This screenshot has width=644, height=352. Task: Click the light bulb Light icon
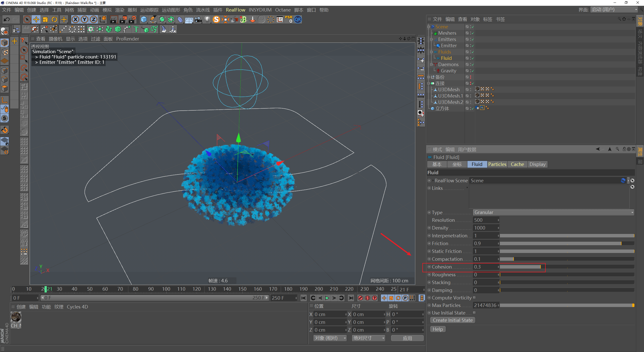[207, 19]
